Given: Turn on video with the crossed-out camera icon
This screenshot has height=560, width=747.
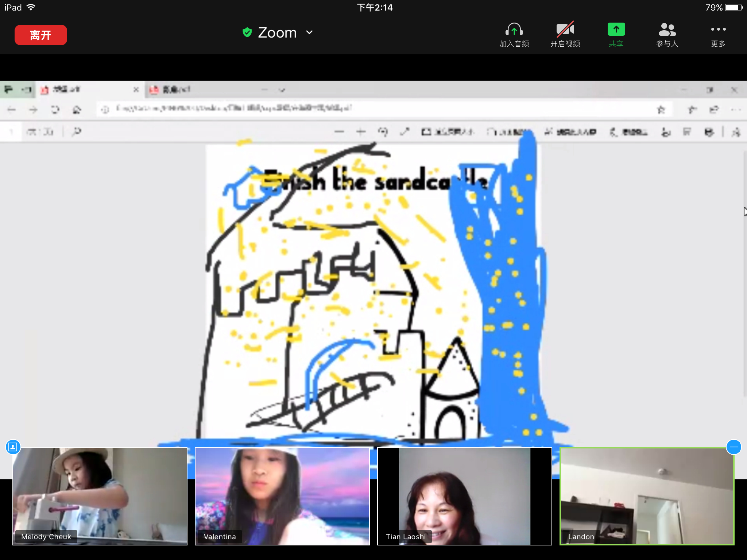Looking at the screenshot, I should pyautogui.click(x=565, y=30).
